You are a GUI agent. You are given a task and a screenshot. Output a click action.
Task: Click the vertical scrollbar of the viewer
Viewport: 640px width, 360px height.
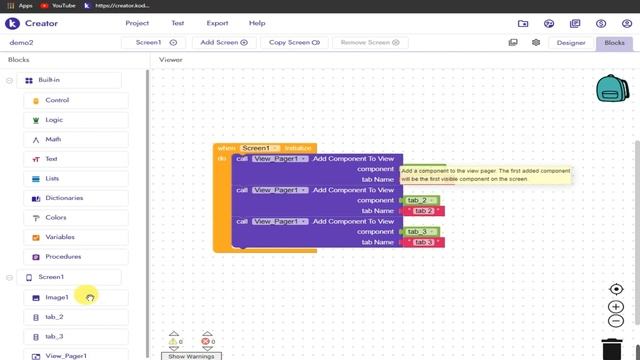(637, 233)
